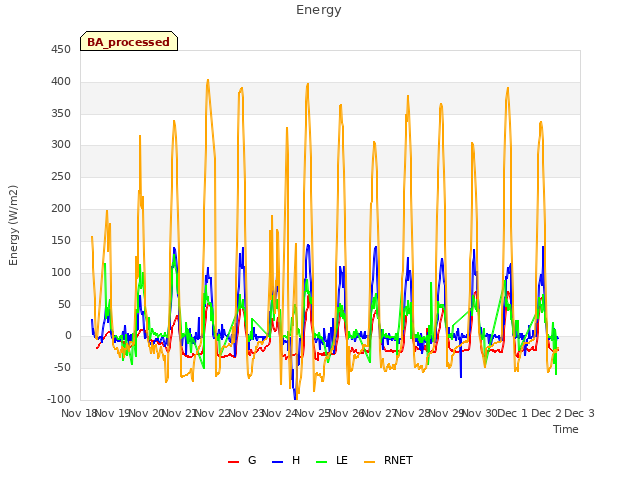Click the orange RNET legend swatch
Image resolution: width=640 pixels, height=480 pixels.
[369, 462]
